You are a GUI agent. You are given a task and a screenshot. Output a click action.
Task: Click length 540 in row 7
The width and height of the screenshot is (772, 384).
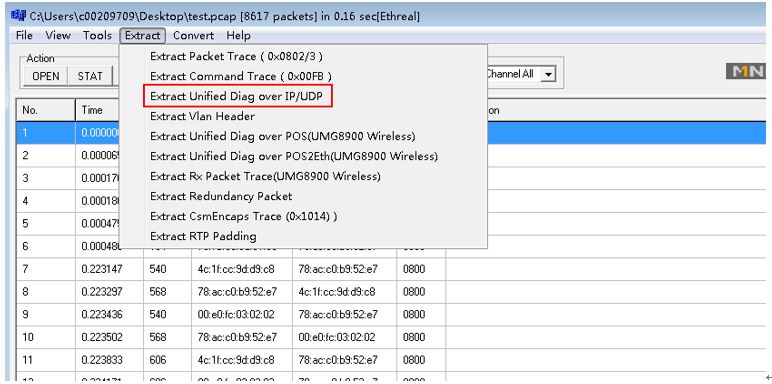pos(158,269)
